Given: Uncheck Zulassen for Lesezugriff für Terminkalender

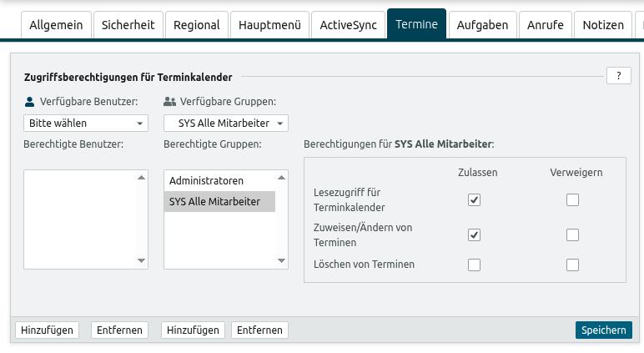Looking at the screenshot, I should point(474,199).
